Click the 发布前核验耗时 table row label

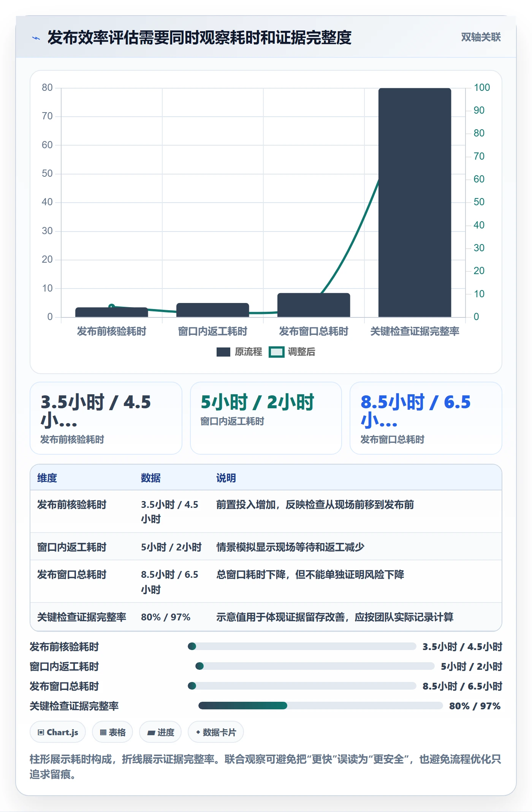point(72,504)
